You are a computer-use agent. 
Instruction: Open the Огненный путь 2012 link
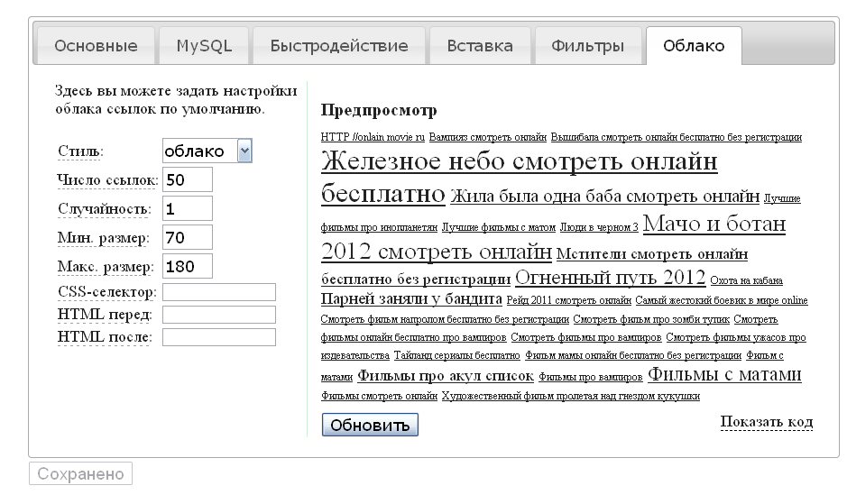[x=610, y=277]
